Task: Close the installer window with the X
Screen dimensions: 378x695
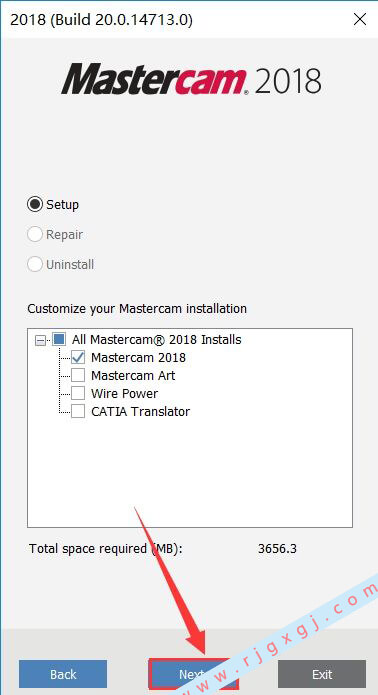Action: click(360, 20)
